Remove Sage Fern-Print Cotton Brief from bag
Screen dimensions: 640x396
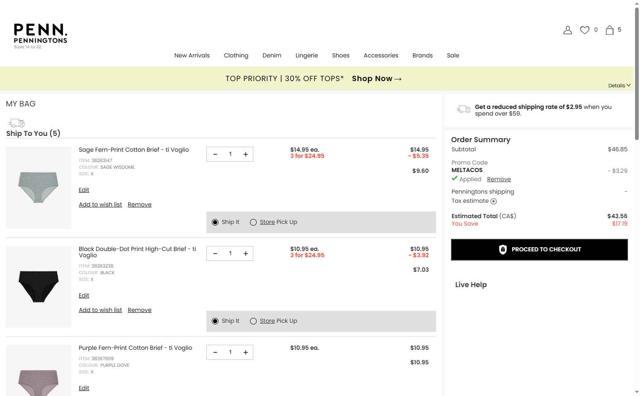coord(140,205)
